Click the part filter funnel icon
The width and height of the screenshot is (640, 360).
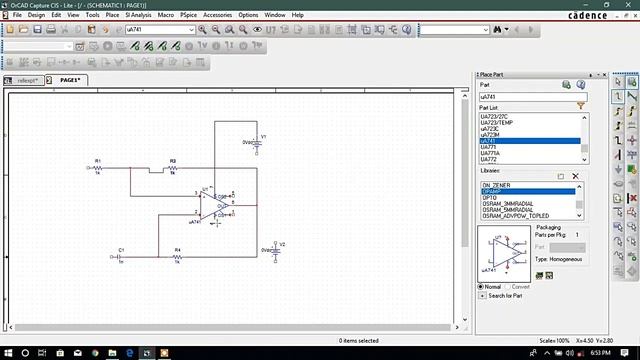pyautogui.click(x=581, y=106)
